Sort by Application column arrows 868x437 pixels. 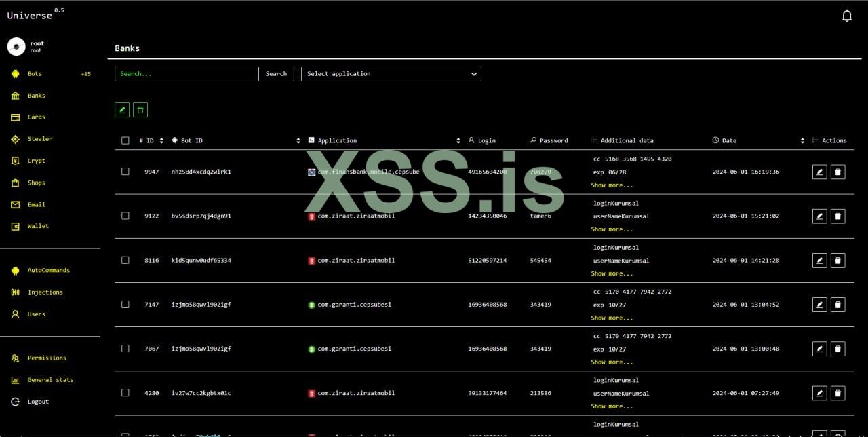click(458, 140)
